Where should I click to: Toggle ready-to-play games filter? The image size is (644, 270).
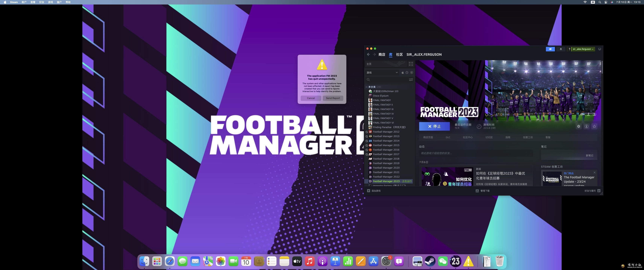coord(411,73)
